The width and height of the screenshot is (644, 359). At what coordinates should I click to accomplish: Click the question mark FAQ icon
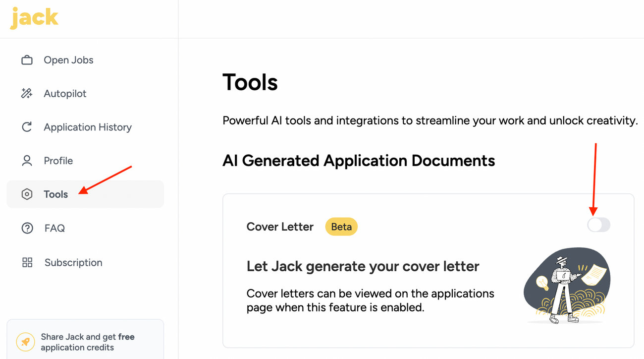(x=27, y=228)
